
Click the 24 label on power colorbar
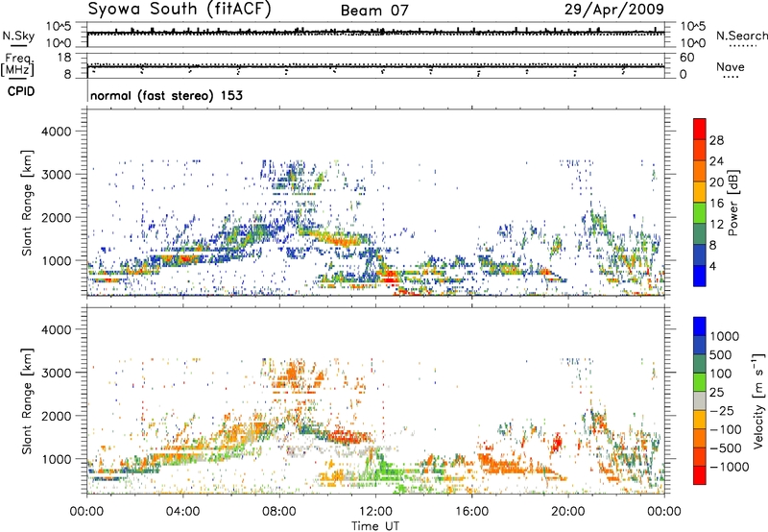point(716,161)
